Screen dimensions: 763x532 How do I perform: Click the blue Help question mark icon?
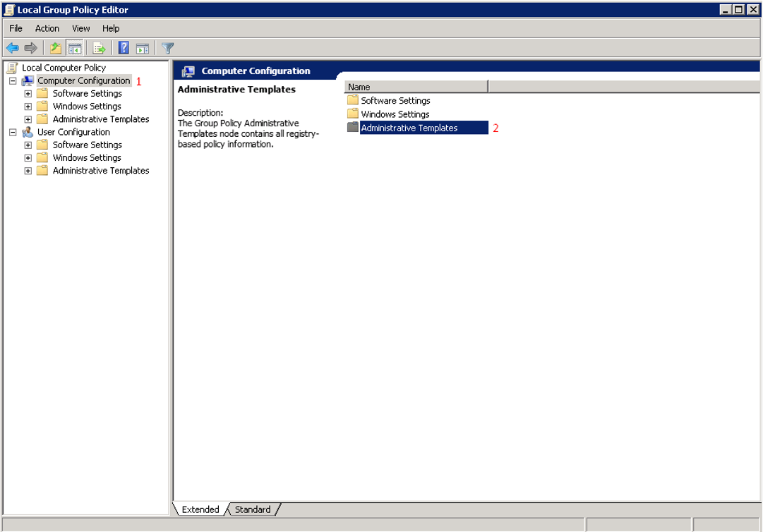tap(124, 48)
